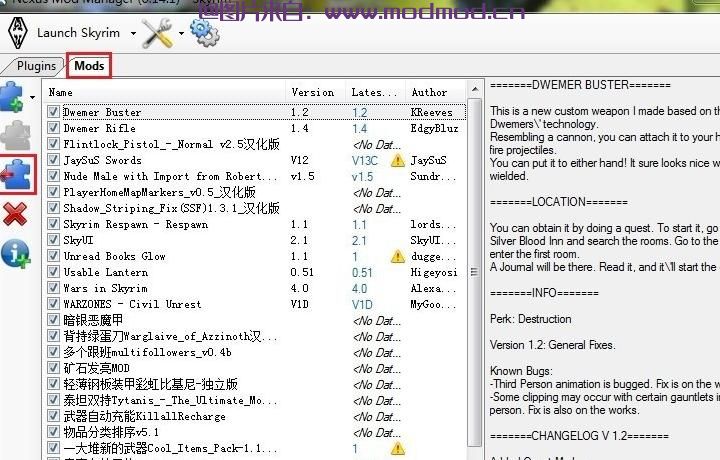This screenshot has height=460, width=720.
Task: Toggle the multifollowers_v0.4b checkbox
Action: (x=53, y=352)
